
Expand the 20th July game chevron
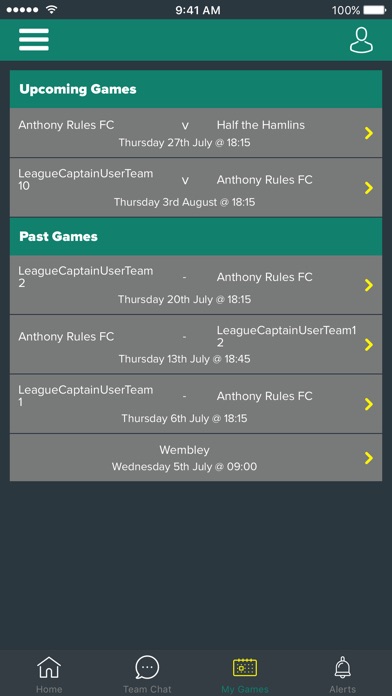point(368,285)
